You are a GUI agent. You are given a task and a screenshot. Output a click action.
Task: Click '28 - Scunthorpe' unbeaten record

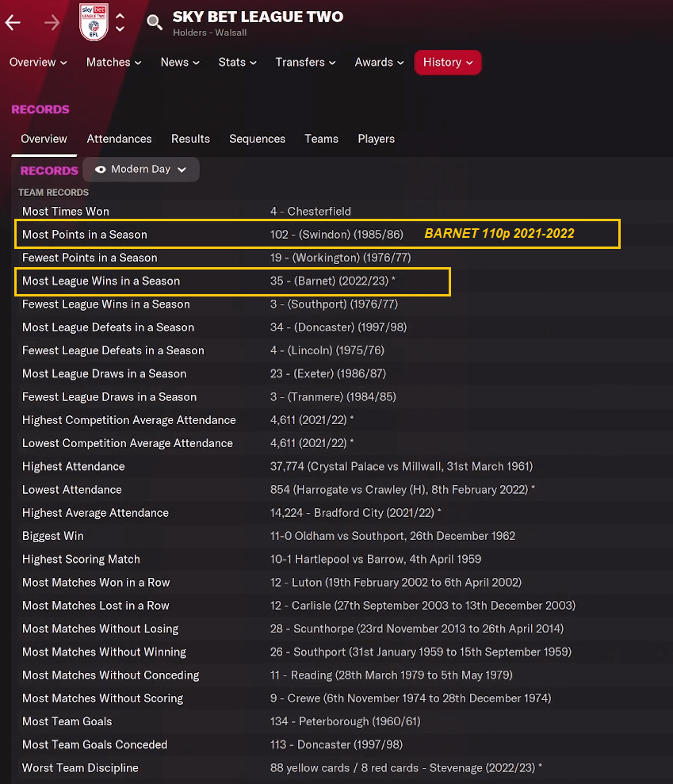click(x=417, y=629)
